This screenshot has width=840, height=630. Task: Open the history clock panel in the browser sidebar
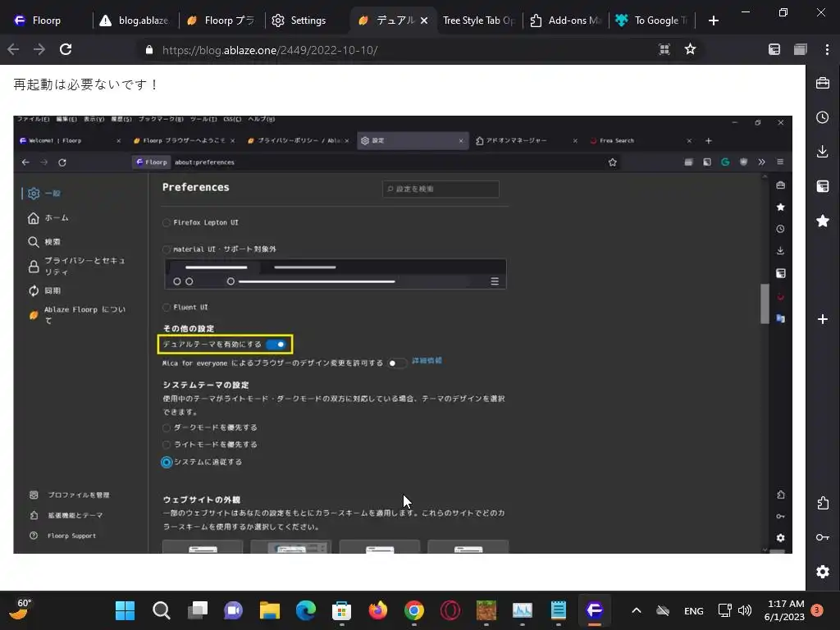point(822,117)
